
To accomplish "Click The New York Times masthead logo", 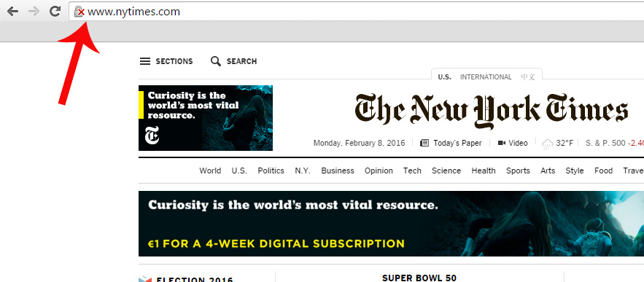I will [492, 111].
